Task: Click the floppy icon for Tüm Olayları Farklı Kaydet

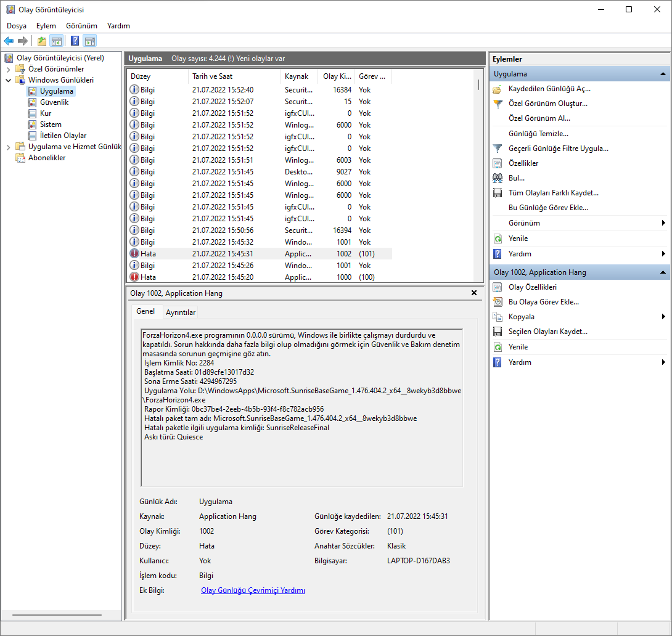Action: [498, 193]
